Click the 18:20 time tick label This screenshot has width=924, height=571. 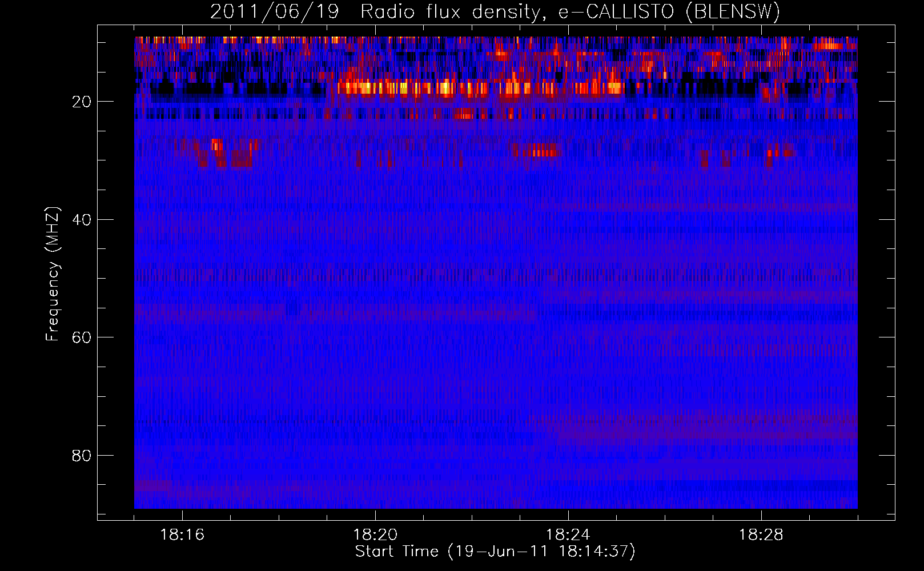(375, 535)
